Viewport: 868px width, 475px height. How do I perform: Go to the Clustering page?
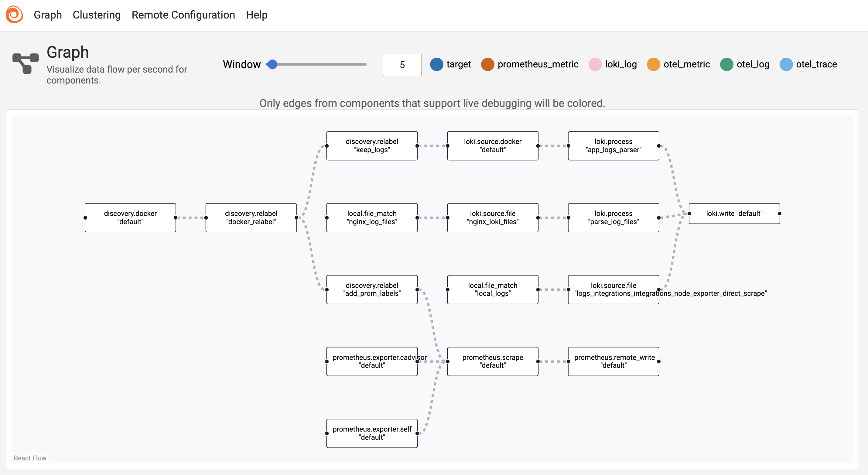pyautogui.click(x=97, y=15)
